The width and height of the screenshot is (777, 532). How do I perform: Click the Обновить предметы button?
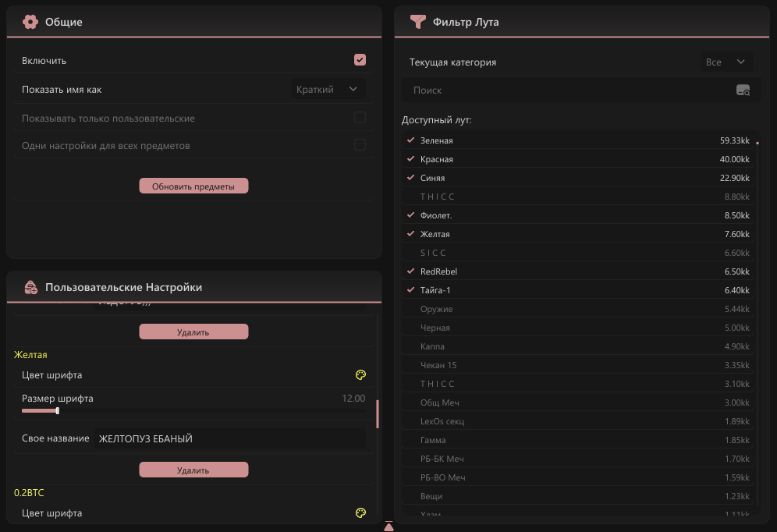point(193,186)
